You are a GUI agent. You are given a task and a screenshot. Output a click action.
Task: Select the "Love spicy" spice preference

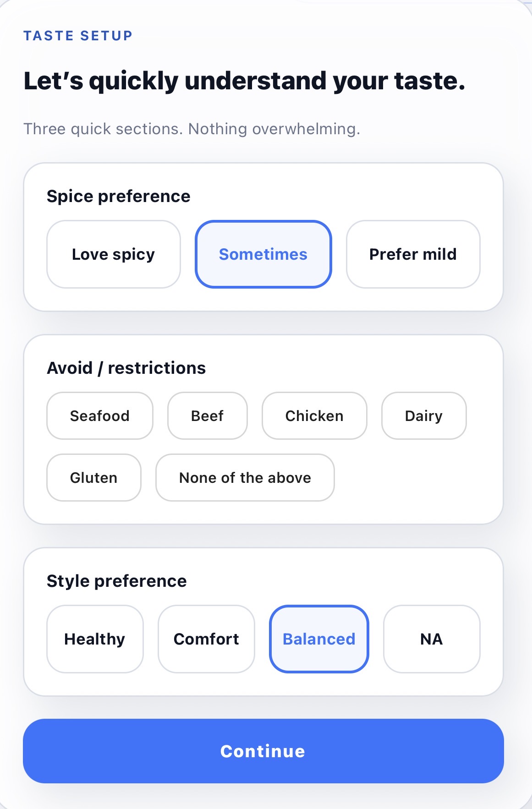113,254
